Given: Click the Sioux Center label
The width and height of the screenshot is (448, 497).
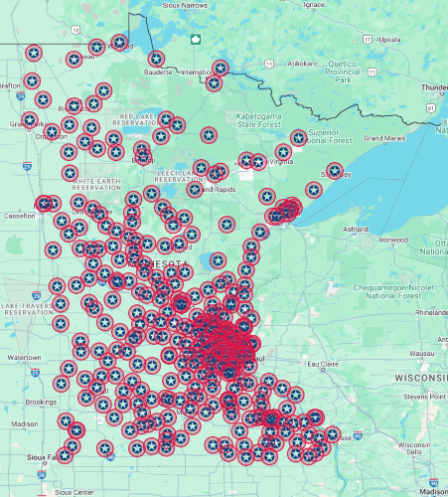Looking at the screenshot, I should (75, 492).
